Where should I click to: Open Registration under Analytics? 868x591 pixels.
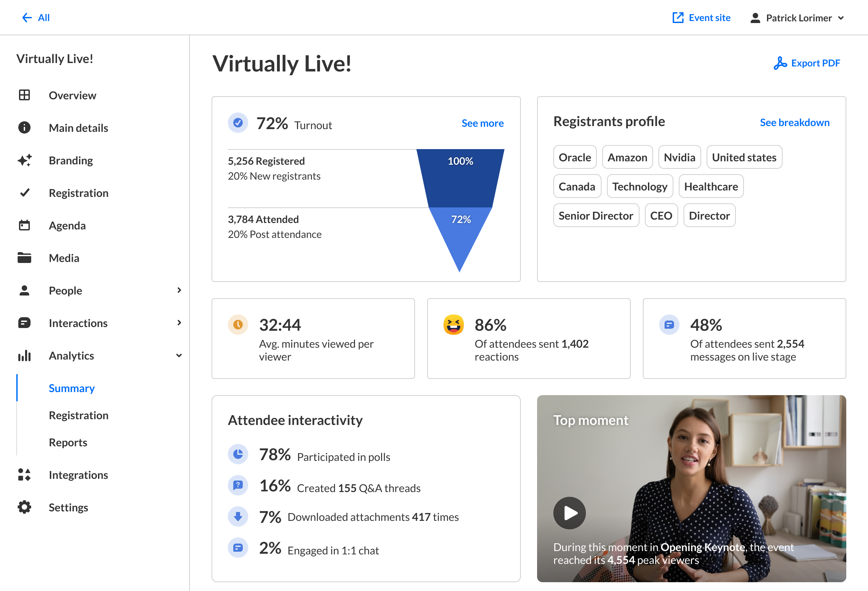pos(78,415)
